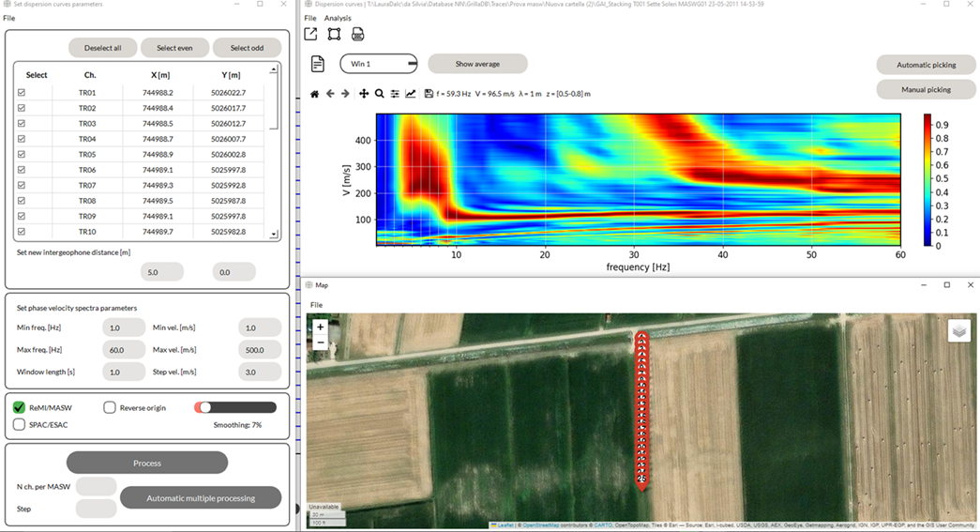Click the geophone marker 25 on the map
This screenshot has height=532, width=980.
641,480
